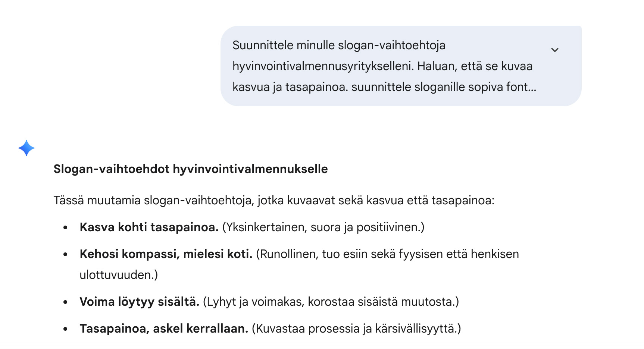Expand the truncated user prompt with the chevron
The height and width of the screenshot is (349, 644).
point(555,50)
